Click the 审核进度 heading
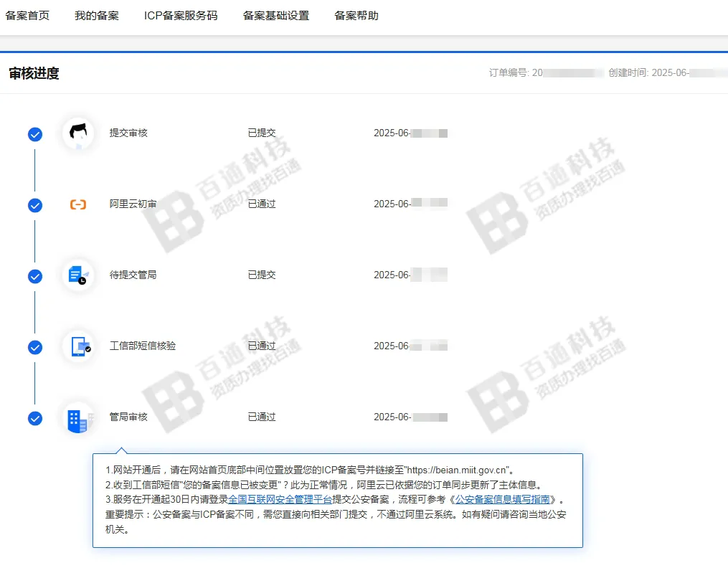The width and height of the screenshot is (728, 568). click(34, 73)
